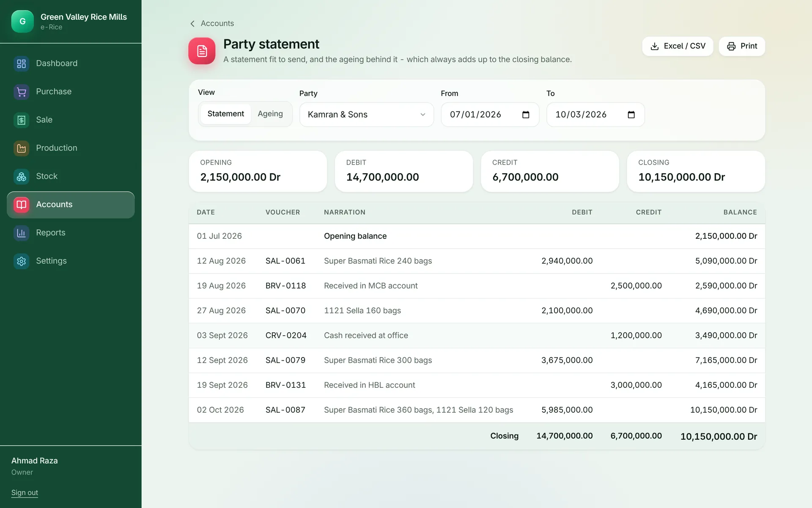The height and width of the screenshot is (508, 812).
Task: Click the To date field 10/03/2026
Action: [595, 115]
